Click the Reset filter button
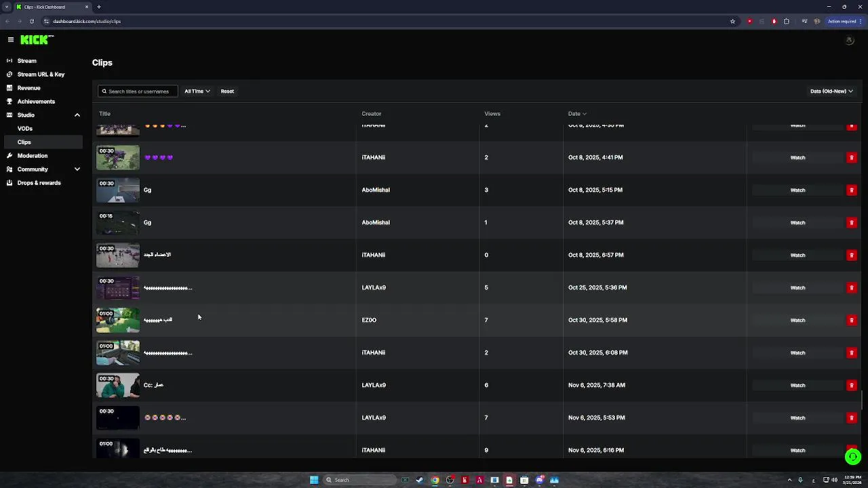This screenshot has width=868, height=488. 227,91
